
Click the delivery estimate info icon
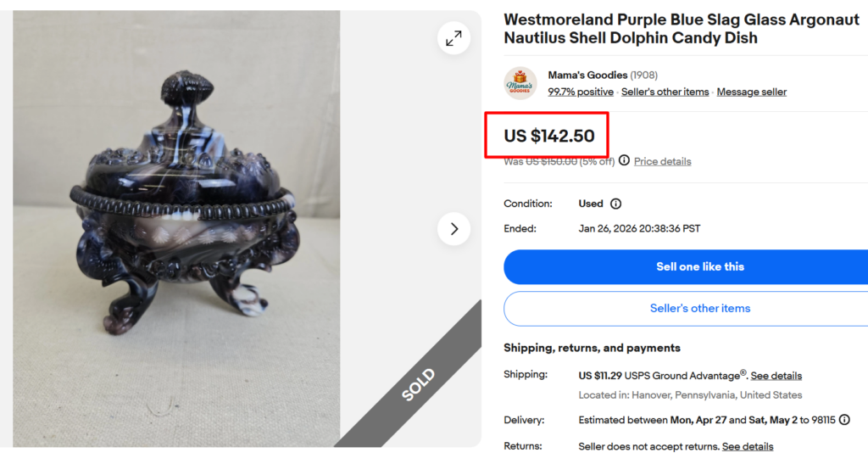[844, 420]
